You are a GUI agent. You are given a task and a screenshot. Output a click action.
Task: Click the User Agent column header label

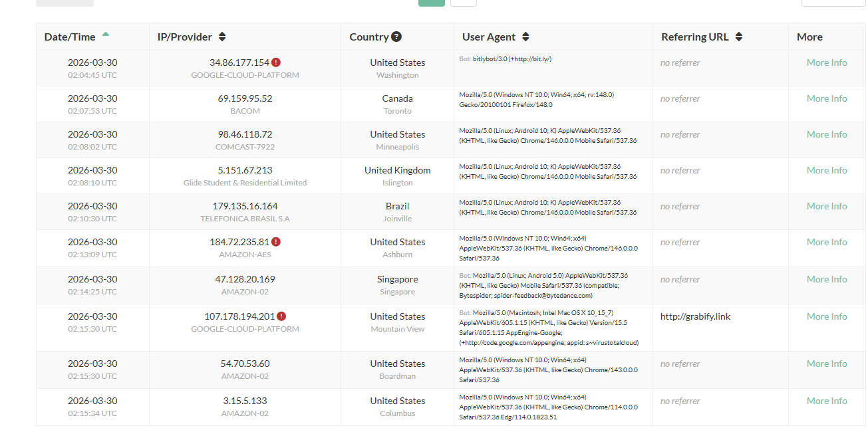tap(490, 37)
